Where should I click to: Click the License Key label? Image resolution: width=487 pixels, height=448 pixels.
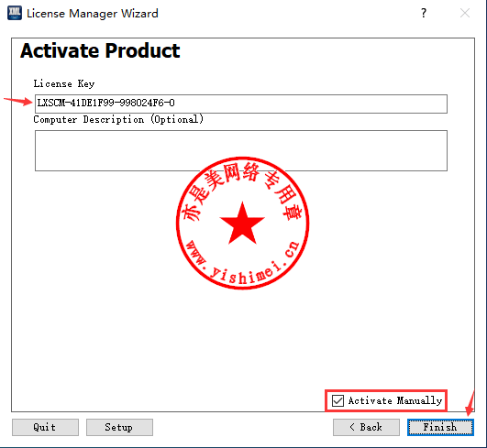pyautogui.click(x=64, y=83)
